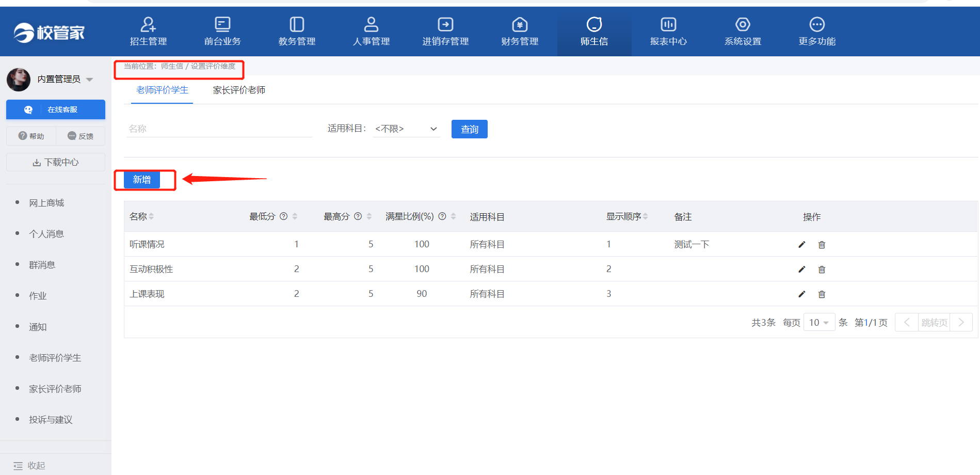980x475 pixels.
Task: Open the 前台业务 module
Action: click(x=222, y=31)
